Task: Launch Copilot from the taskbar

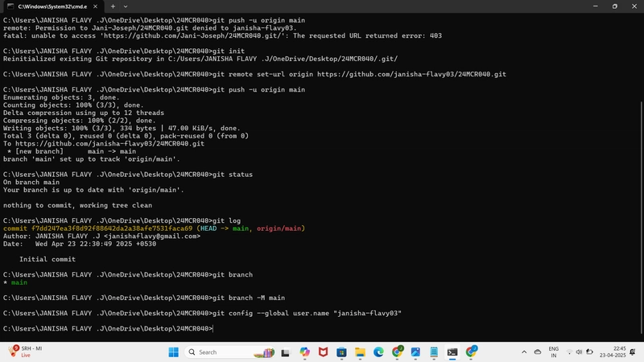Action: (x=304, y=352)
